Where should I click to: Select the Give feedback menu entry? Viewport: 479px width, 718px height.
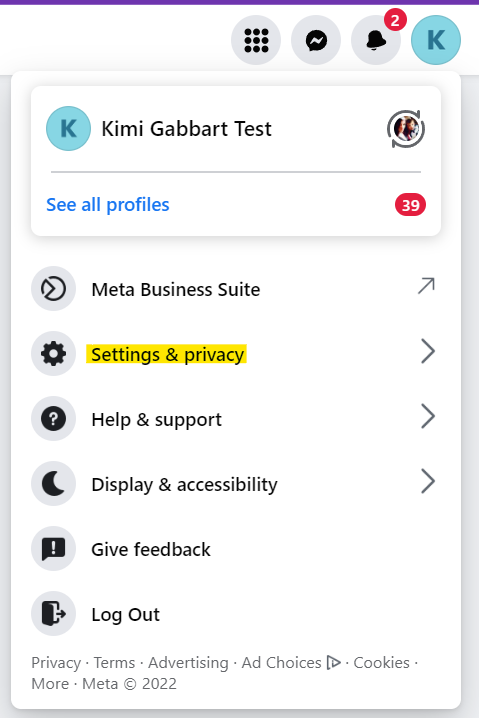pos(236,549)
